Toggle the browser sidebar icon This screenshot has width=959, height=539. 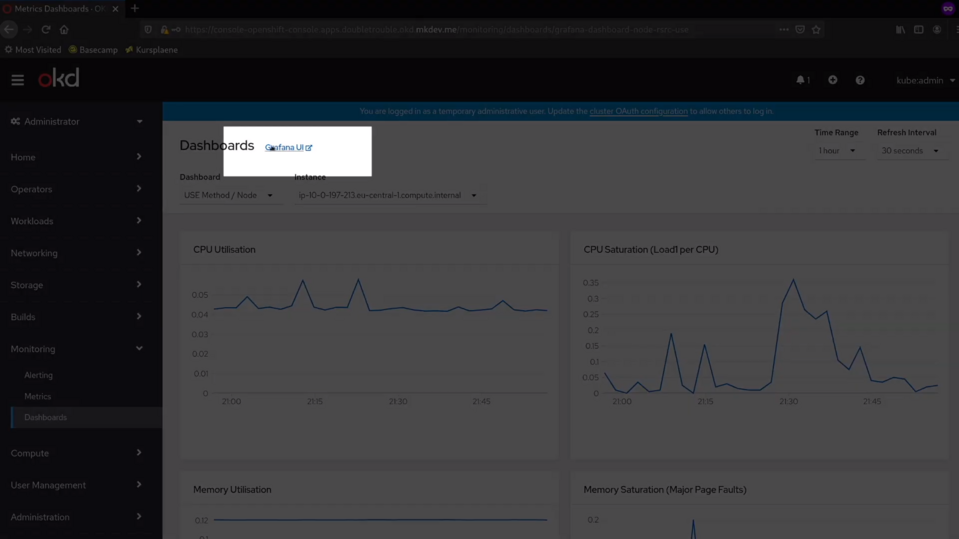coord(919,29)
